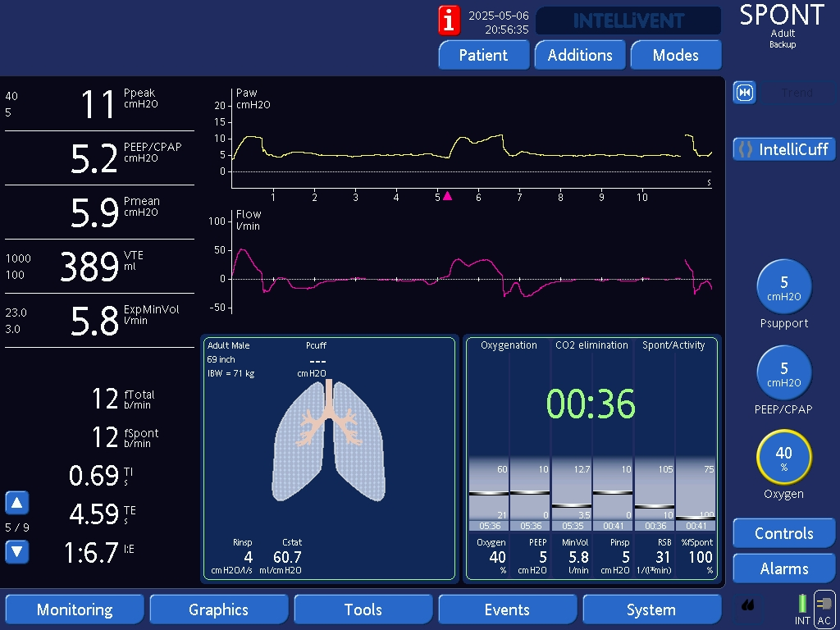Tap the INTELLiVENT logo banner

tap(628, 21)
